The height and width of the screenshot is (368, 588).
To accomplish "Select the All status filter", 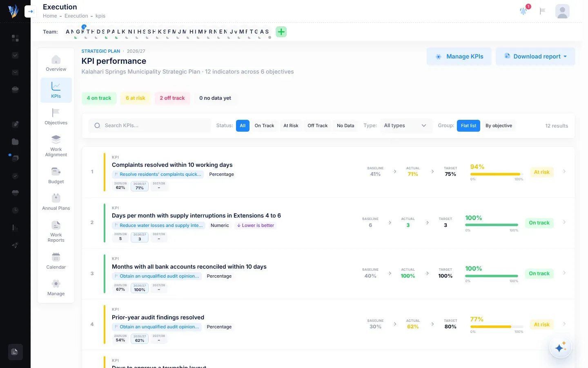I will click(x=243, y=126).
